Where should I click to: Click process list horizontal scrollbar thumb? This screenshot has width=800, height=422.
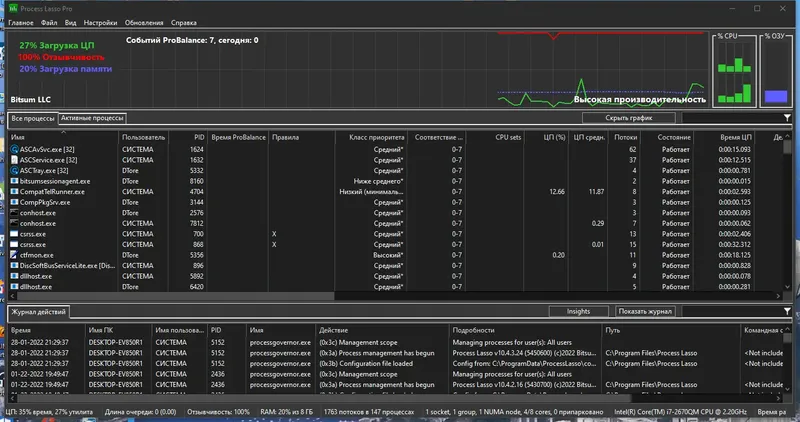tap(176, 296)
